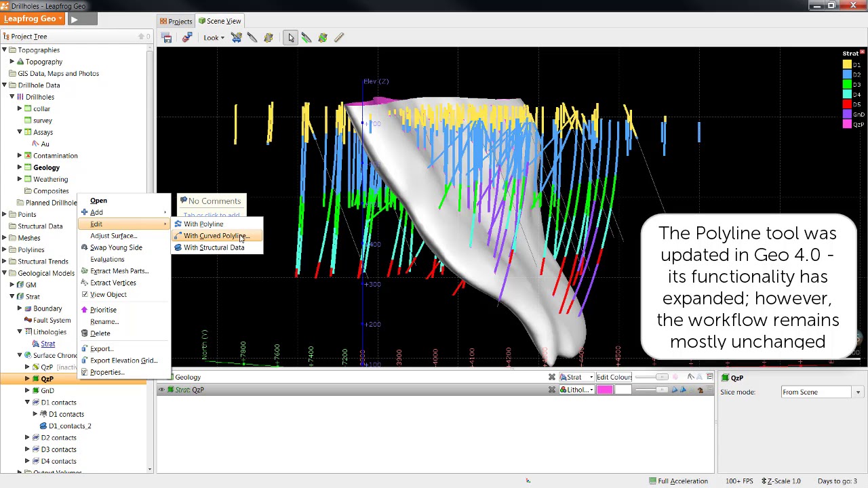Select the Fault System tree item
Screen dimensions: 868x488
[x=52, y=320]
